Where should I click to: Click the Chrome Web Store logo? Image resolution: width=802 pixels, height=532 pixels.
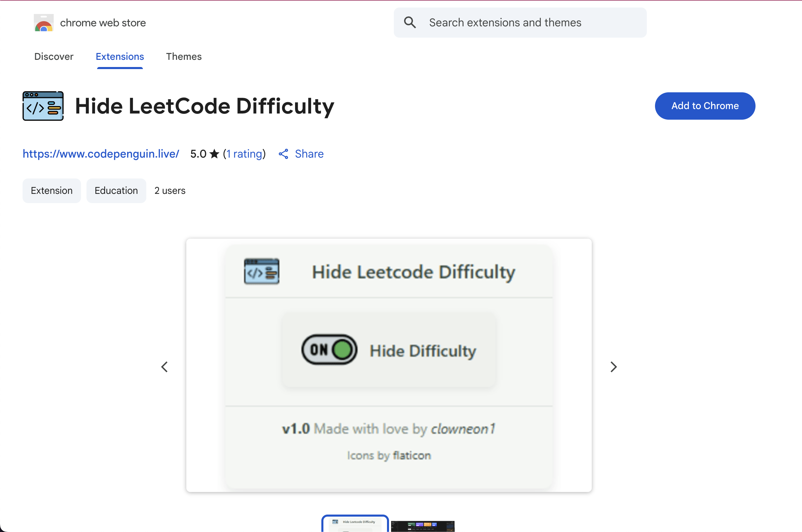point(43,23)
